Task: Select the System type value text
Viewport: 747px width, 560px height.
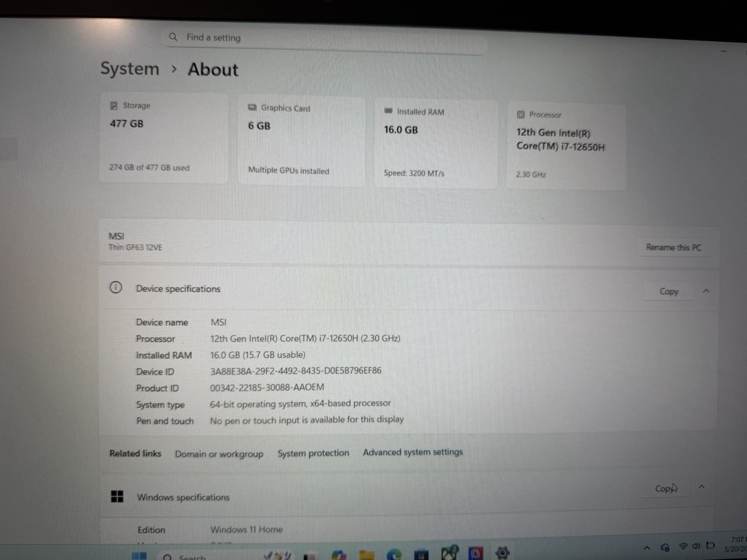Action: coord(300,403)
